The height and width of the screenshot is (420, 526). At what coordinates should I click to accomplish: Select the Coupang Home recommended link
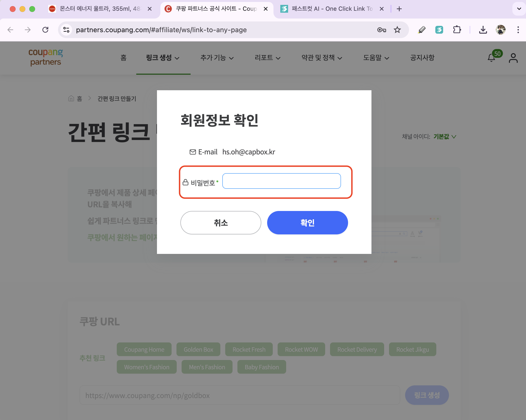click(144, 350)
